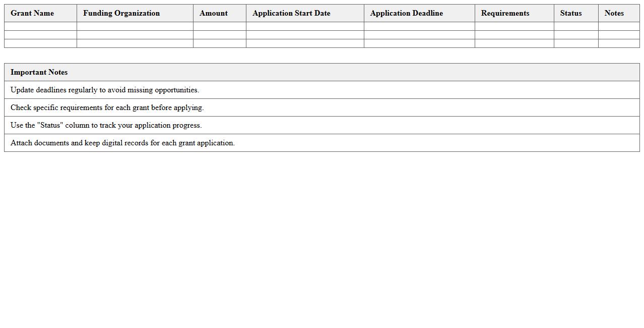Select the Requirements column header
This screenshot has height=328, width=644.
[x=505, y=13]
